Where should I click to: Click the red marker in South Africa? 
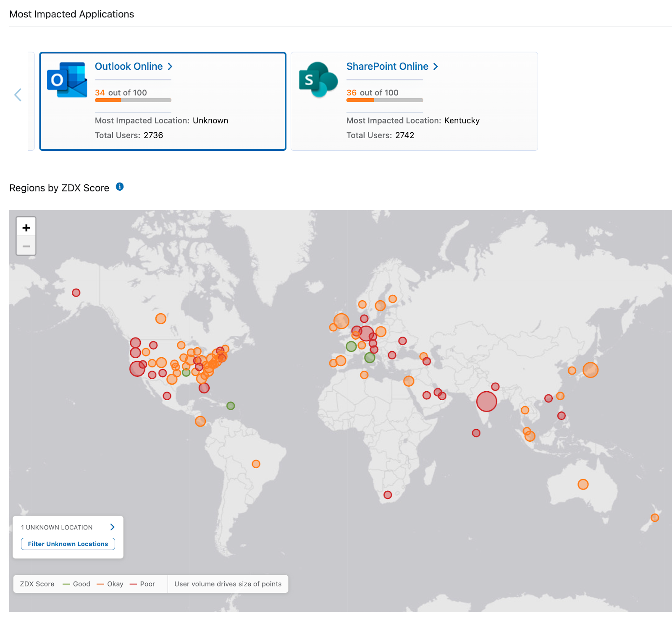[388, 495]
